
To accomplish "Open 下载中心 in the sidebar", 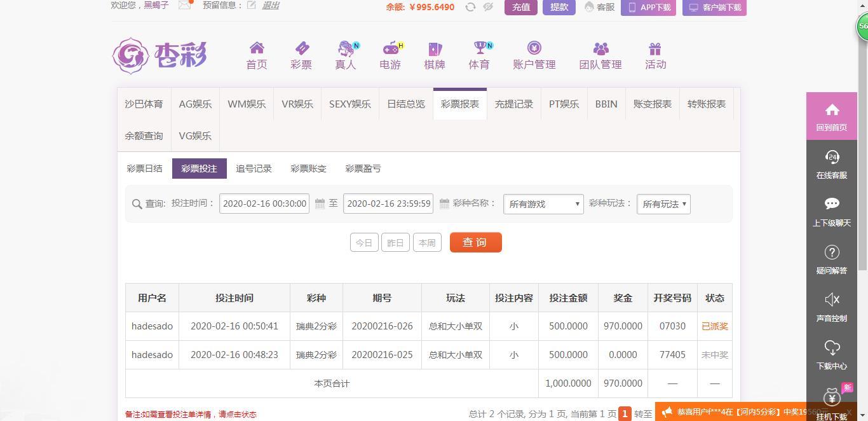I will tap(831, 355).
